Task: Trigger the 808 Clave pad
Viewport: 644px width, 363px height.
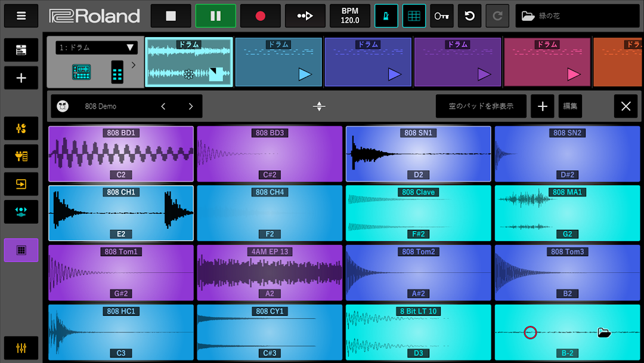Action: [419, 213]
